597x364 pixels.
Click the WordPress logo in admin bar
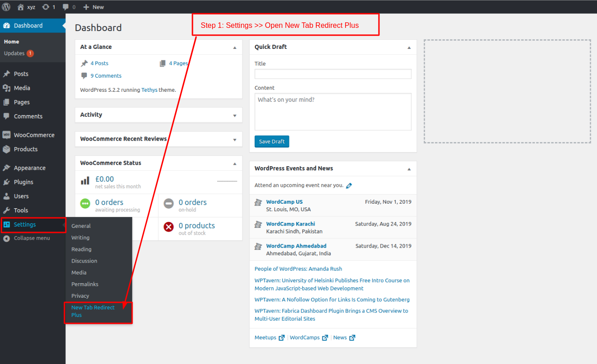coord(6,7)
